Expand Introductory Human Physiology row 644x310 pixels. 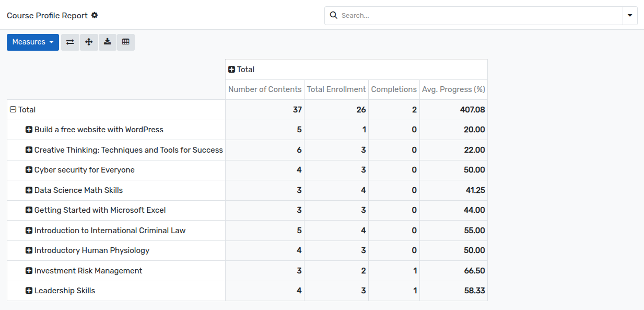[87, 250]
